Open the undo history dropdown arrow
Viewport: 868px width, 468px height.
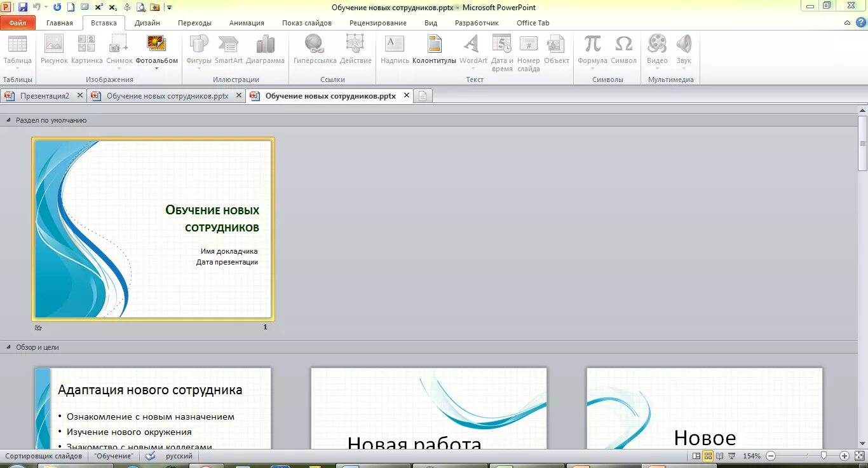point(46,7)
